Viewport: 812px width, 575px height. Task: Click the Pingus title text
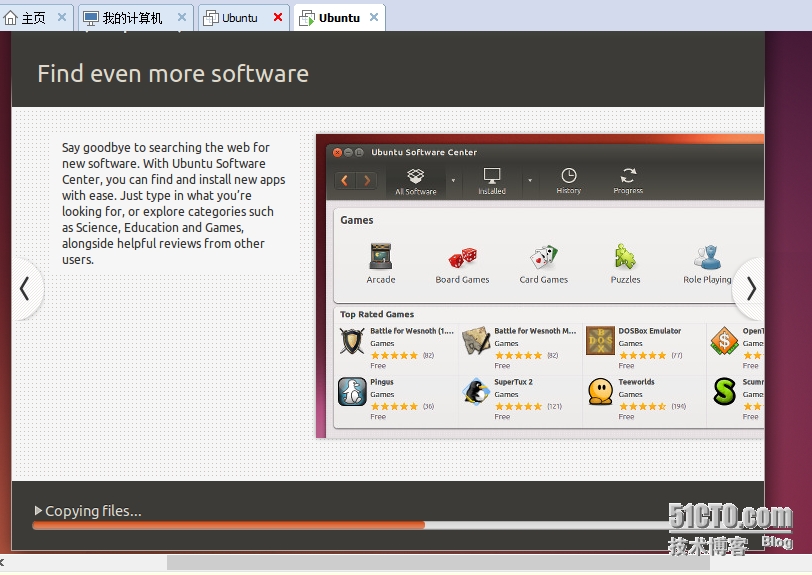pyautogui.click(x=382, y=382)
